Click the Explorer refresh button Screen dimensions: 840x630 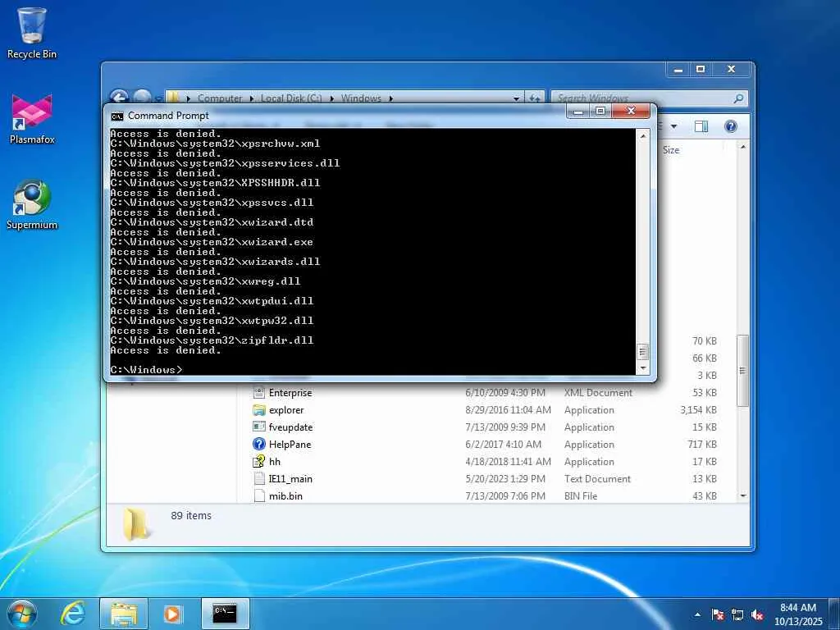(x=534, y=98)
